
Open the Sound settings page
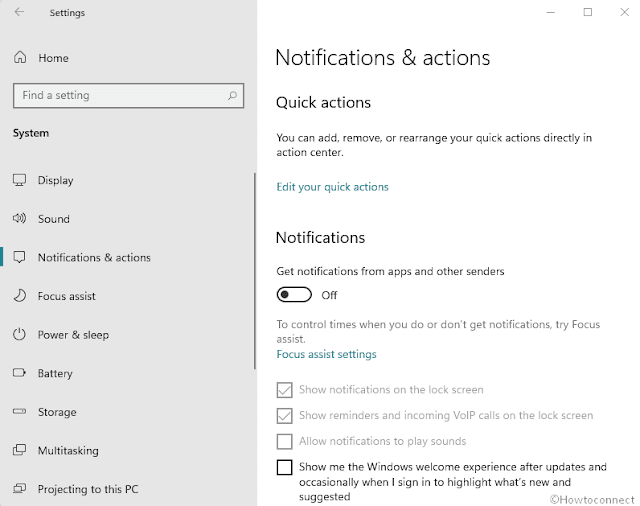click(53, 219)
